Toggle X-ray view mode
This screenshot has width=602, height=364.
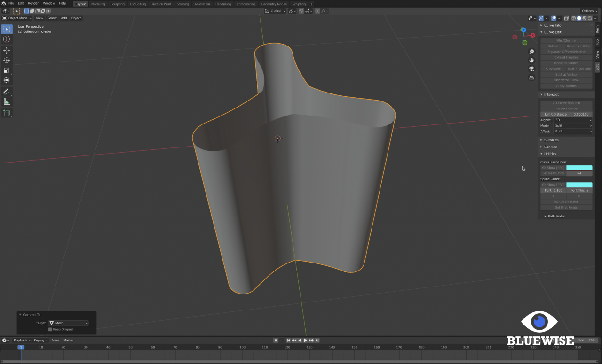tap(566, 18)
